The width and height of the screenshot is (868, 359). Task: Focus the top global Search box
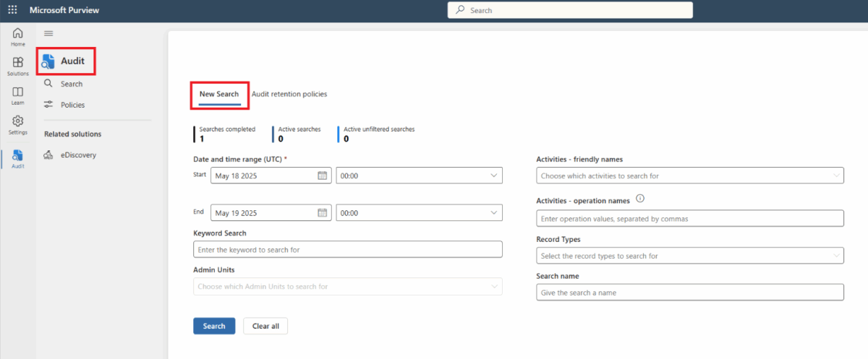[570, 10]
